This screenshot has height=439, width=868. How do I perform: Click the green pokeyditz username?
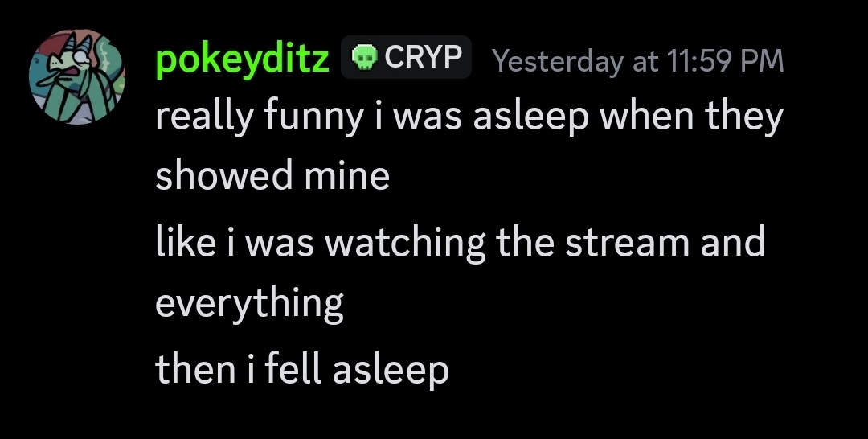(242, 59)
